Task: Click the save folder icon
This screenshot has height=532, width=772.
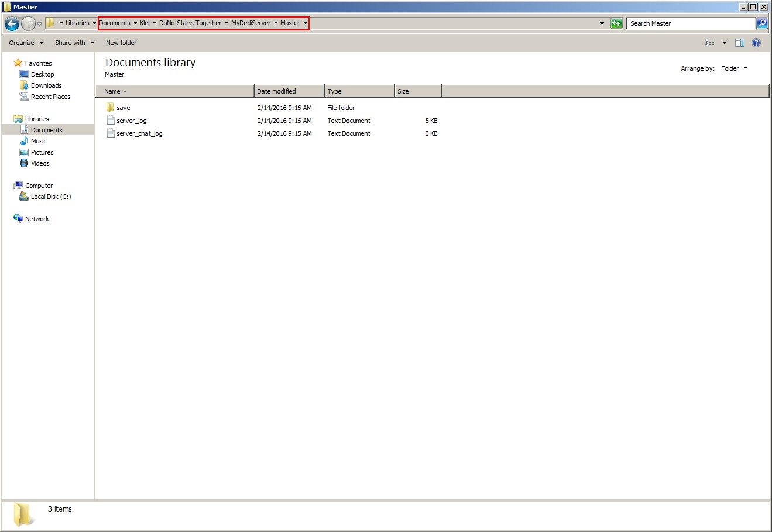Action: coord(111,108)
